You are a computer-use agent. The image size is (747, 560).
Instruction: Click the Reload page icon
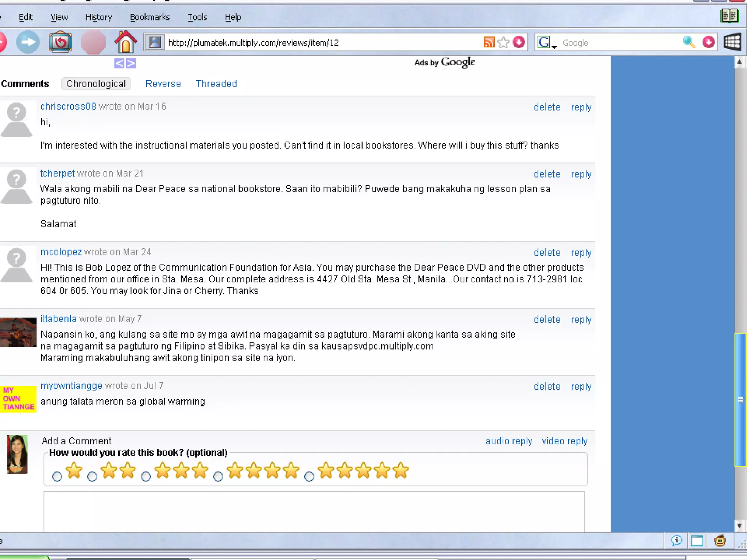(60, 42)
